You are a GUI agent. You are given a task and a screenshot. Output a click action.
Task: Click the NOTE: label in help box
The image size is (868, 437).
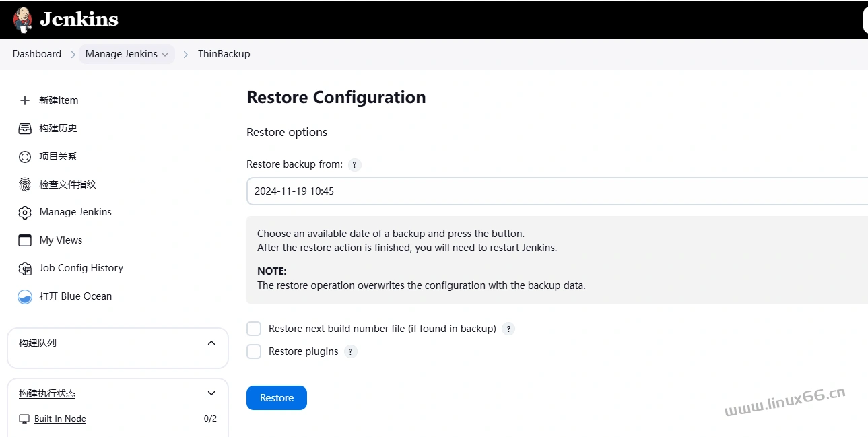click(272, 271)
